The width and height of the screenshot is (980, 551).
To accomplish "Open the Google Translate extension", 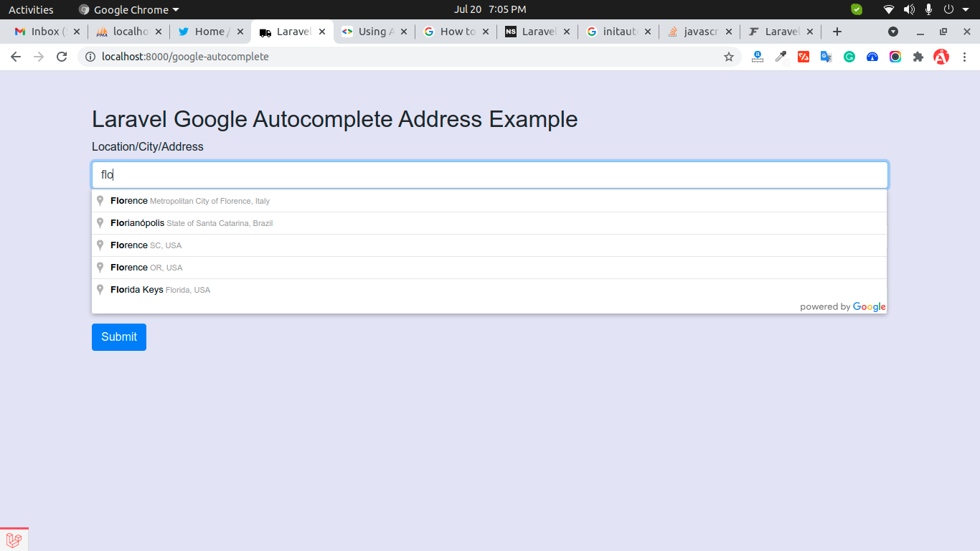I will (x=826, y=57).
